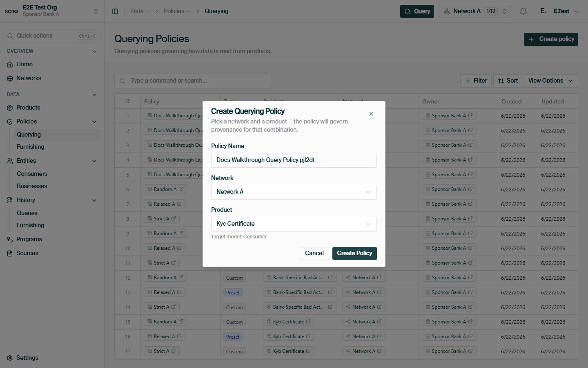Collapse the Policies chevron
The image size is (588, 368).
coord(94,122)
